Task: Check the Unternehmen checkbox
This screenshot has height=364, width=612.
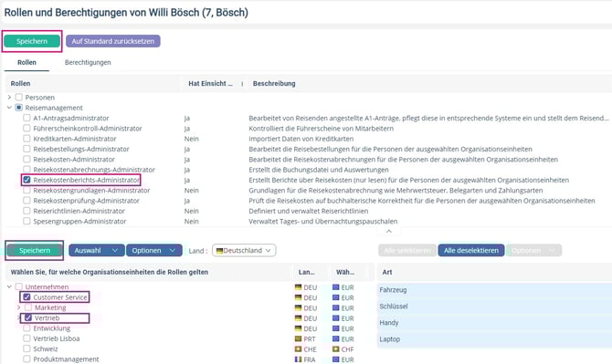Action: click(x=19, y=286)
